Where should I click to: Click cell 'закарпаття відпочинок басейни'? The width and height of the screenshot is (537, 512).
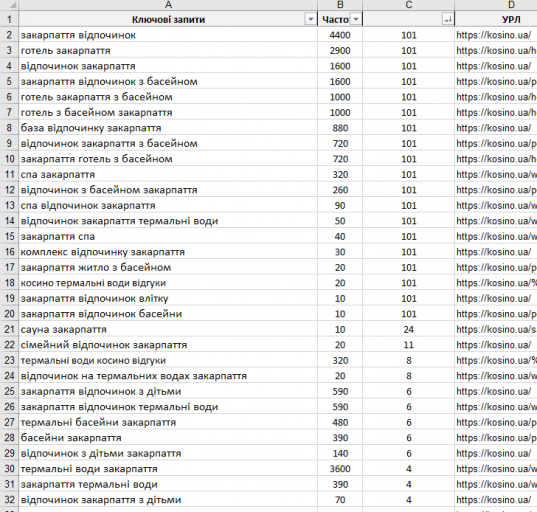coord(168,314)
